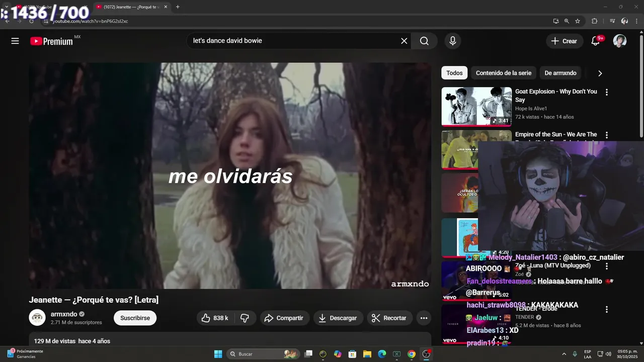Open Task View on the taskbar
This screenshot has width=644, height=362.
pyautogui.click(x=309, y=354)
